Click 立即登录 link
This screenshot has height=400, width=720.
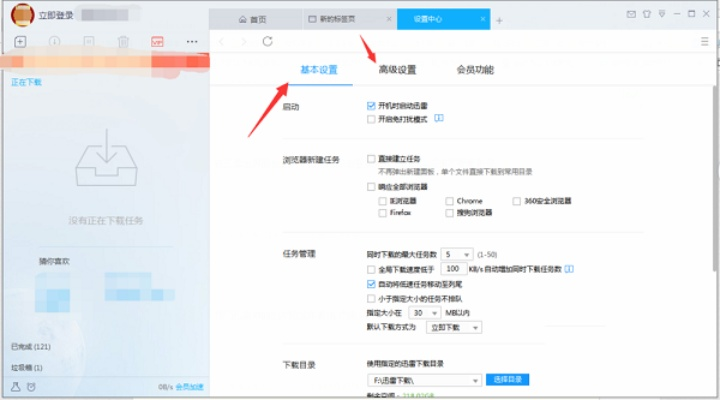tap(56, 15)
